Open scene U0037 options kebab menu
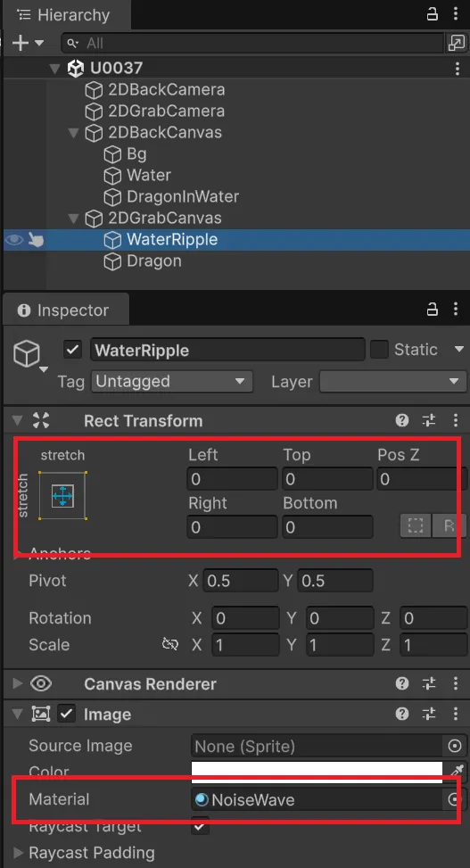Screen dimensions: 470x868 click(457, 69)
